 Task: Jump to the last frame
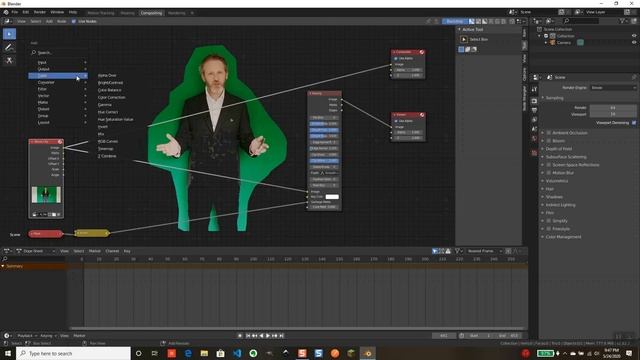(x=281, y=336)
